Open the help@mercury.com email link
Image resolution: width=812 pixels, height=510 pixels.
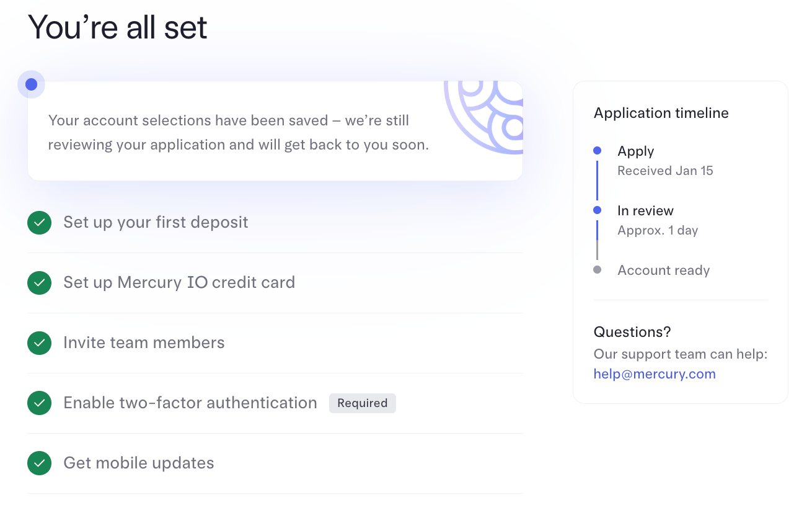tap(654, 374)
